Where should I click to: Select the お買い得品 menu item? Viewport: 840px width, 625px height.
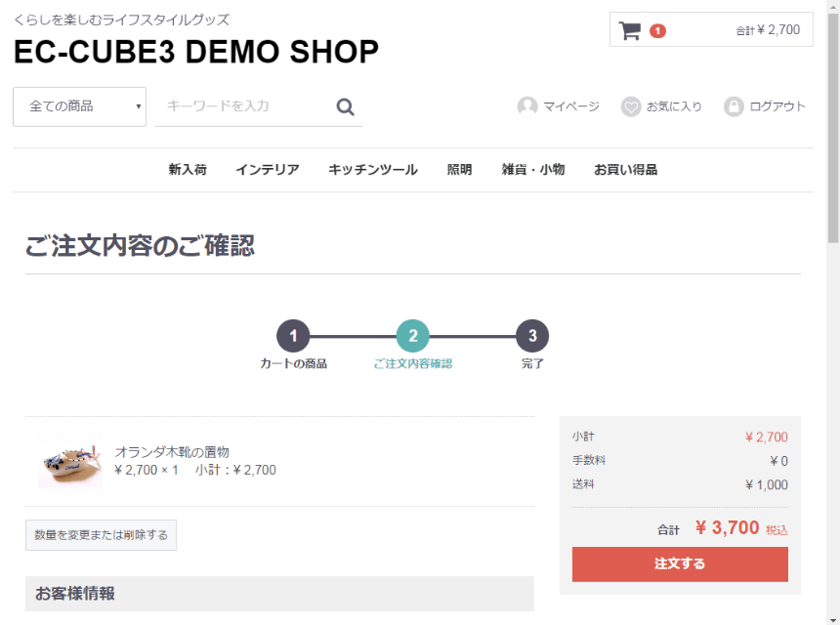(625, 169)
